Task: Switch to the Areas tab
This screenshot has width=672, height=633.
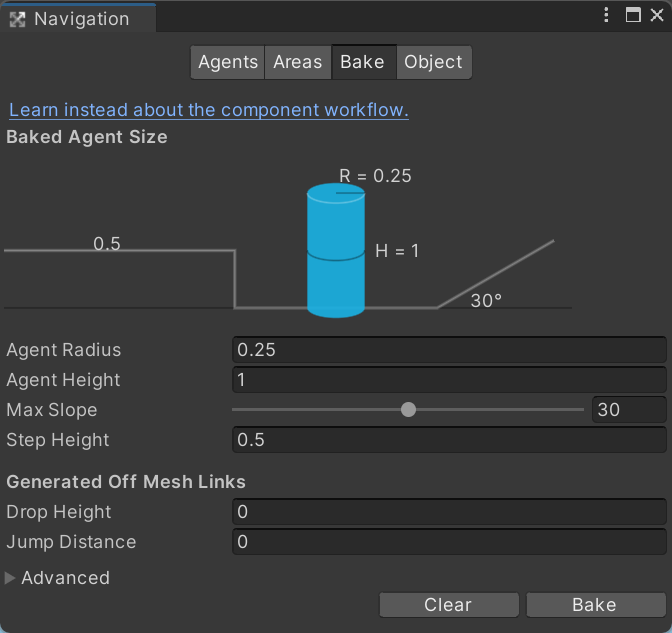Action: (x=298, y=62)
